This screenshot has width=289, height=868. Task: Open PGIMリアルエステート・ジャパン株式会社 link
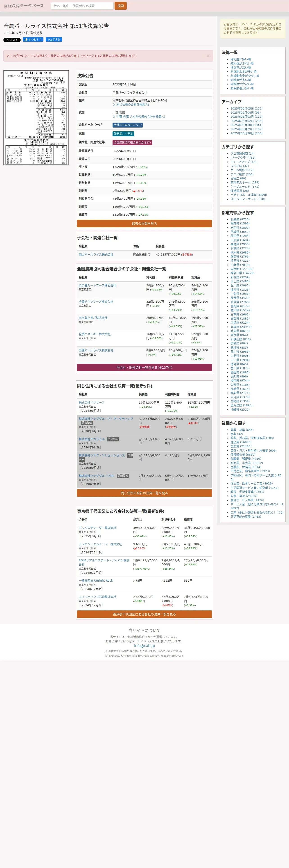coord(104,562)
